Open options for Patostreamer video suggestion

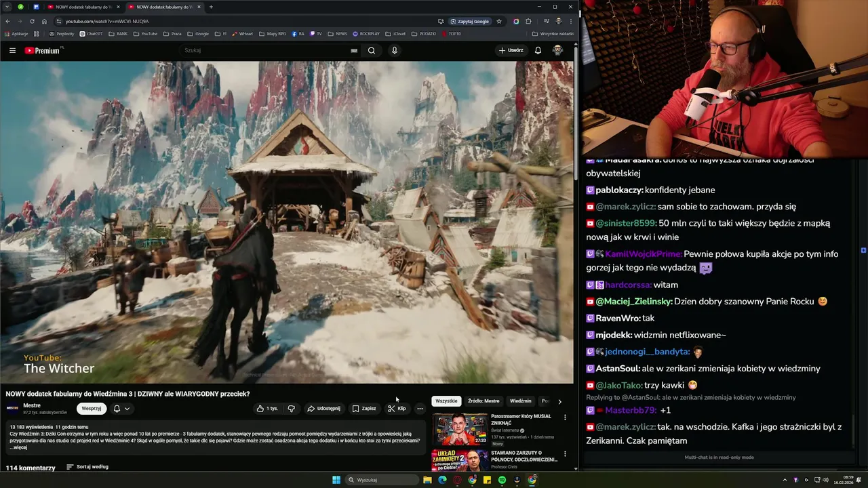(565, 418)
